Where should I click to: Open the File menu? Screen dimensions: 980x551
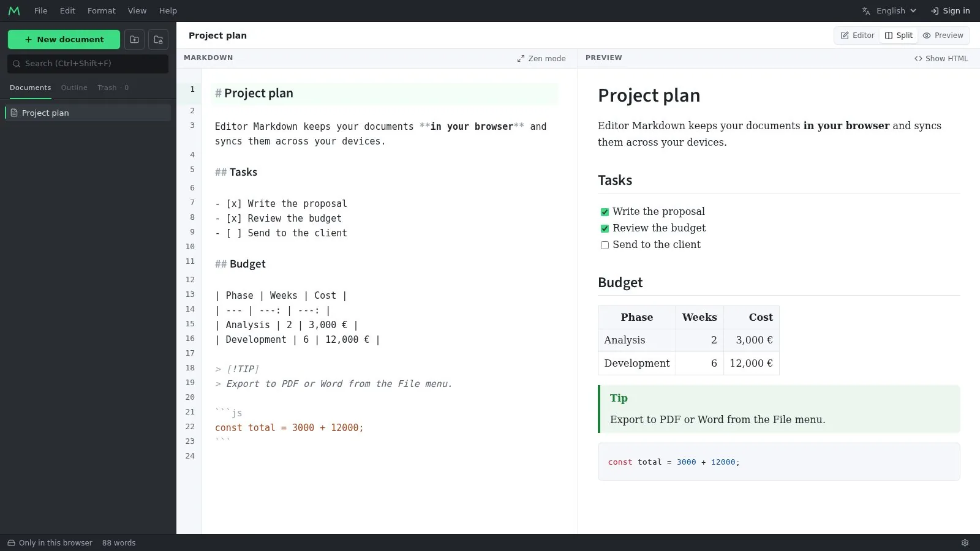click(41, 11)
